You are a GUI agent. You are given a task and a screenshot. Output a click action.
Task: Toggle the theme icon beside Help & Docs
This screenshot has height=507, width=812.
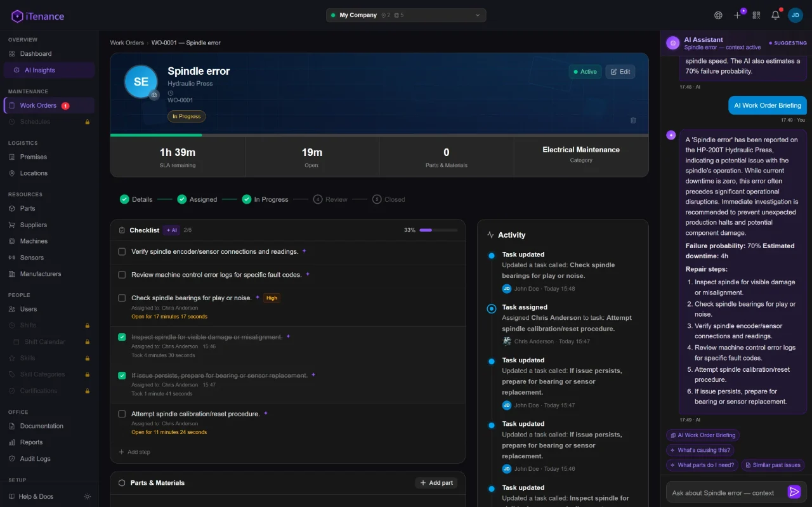tap(88, 496)
